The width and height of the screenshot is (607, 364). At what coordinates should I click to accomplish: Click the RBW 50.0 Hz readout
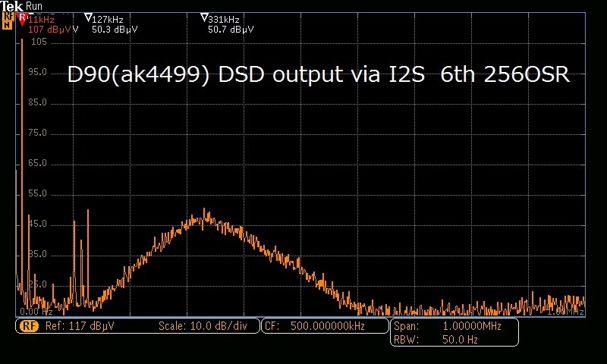point(436,340)
